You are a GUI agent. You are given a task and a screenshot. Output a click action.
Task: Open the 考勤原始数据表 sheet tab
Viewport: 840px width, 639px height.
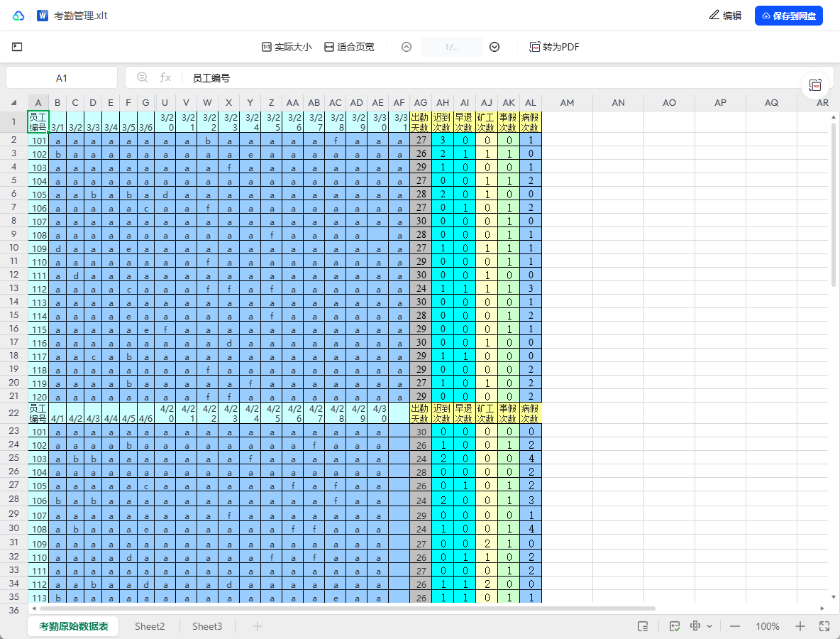(x=73, y=626)
